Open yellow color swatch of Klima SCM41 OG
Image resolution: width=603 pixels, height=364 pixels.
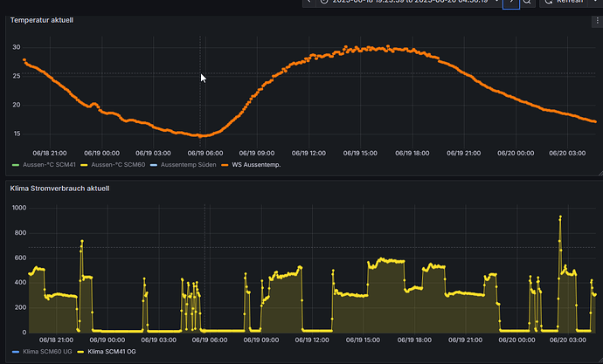pyautogui.click(x=80, y=352)
